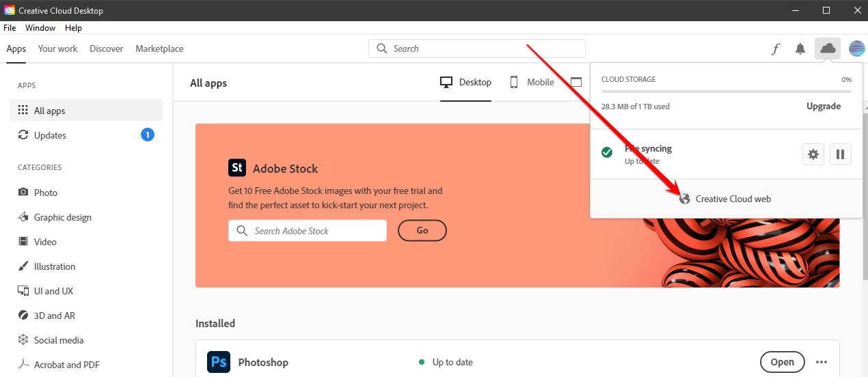Click the Creative Cloud title bar logo
Screen dimensions: 868x377
click(x=10, y=10)
